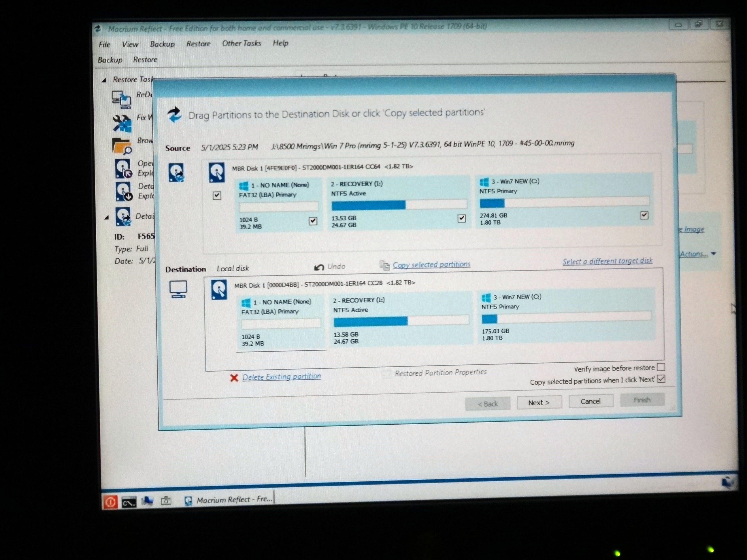Click the network settings taskbar icon

(147, 501)
